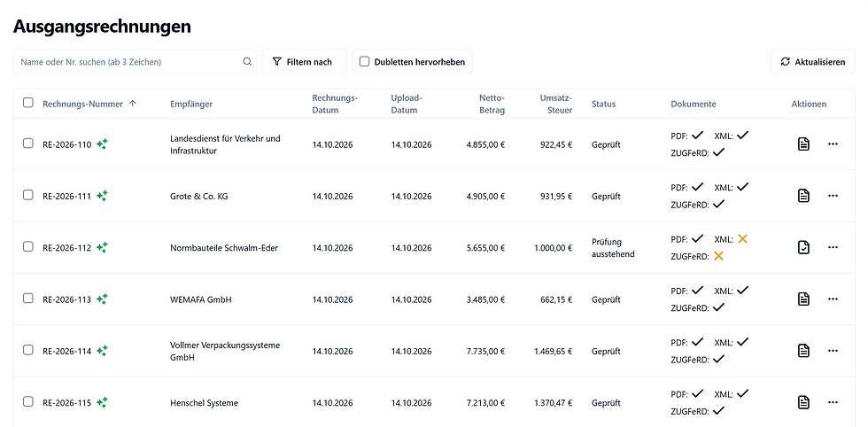Open document icon for RE-2026-115
Screen dimensions: 868x427
click(803, 402)
